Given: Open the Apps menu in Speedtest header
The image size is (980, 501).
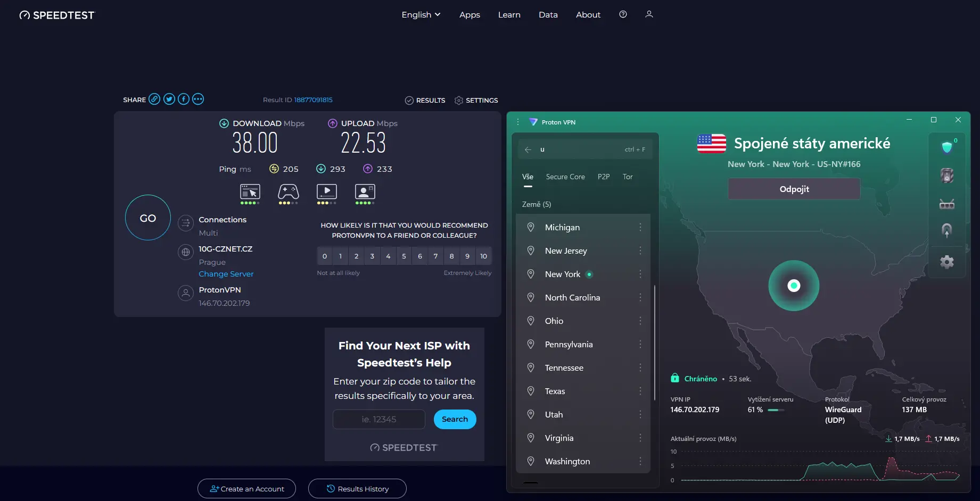Looking at the screenshot, I should click(469, 14).
